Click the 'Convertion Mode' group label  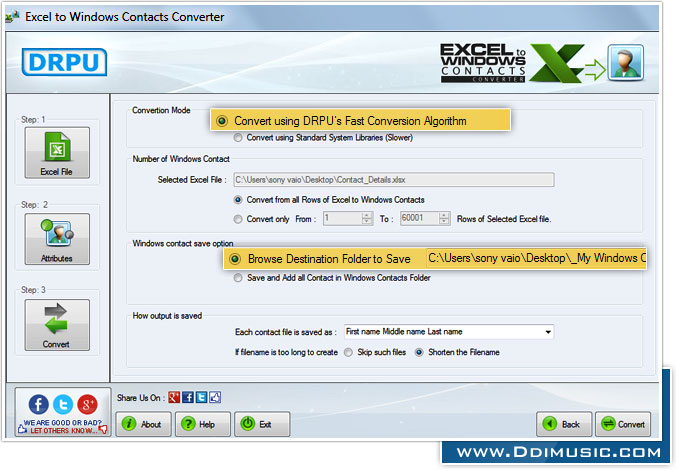(x=161, y=110)
